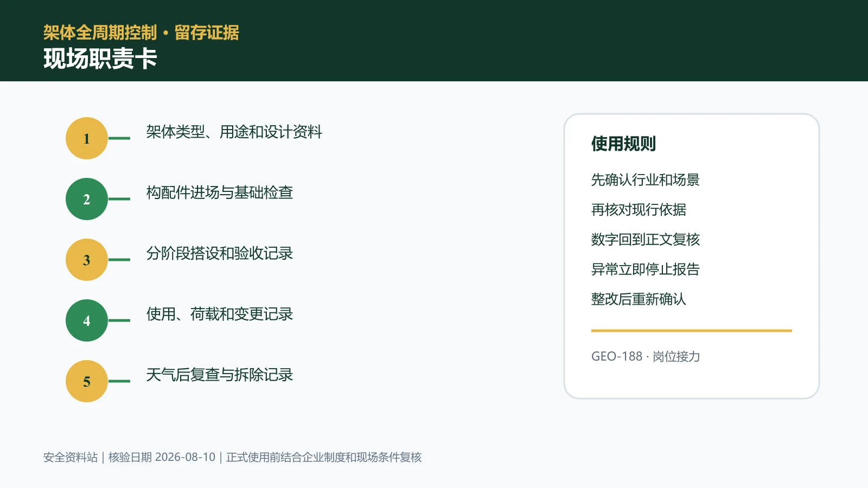Image resolution: width=868 pixels, height=488 pixels.
Task: Select the text 构配件进场与基础检查
Action: pos(220,192)
